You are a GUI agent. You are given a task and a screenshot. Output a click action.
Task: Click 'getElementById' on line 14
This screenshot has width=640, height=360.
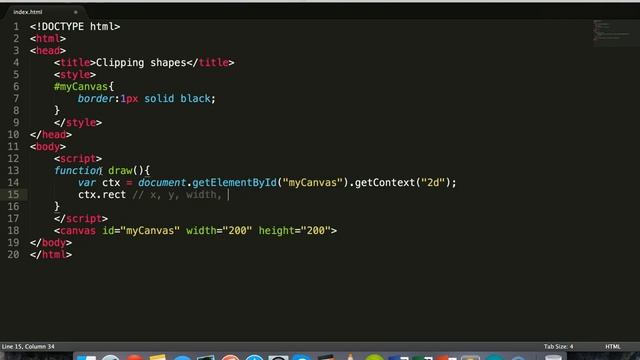pyautogui.click(x=234, y=182)
